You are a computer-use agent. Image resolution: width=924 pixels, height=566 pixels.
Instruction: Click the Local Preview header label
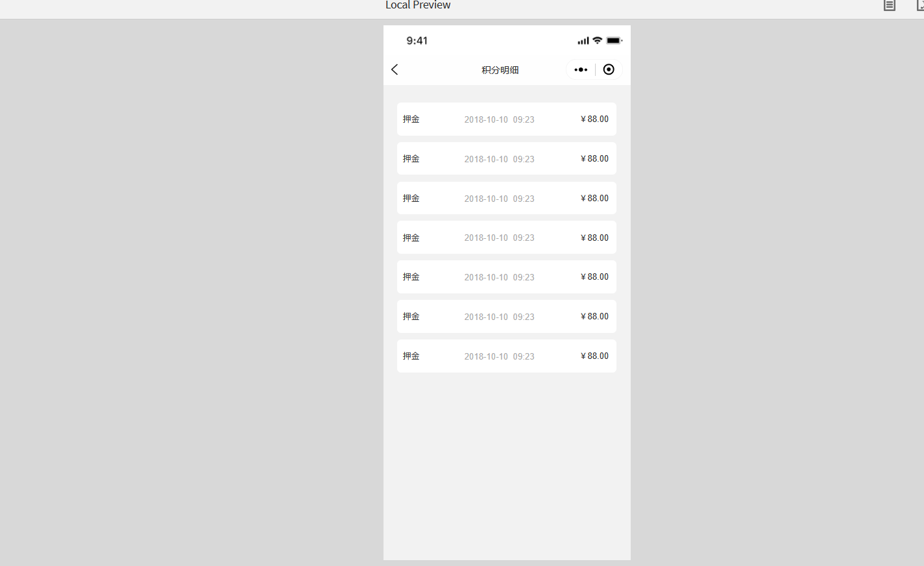(x=418, y=5)
